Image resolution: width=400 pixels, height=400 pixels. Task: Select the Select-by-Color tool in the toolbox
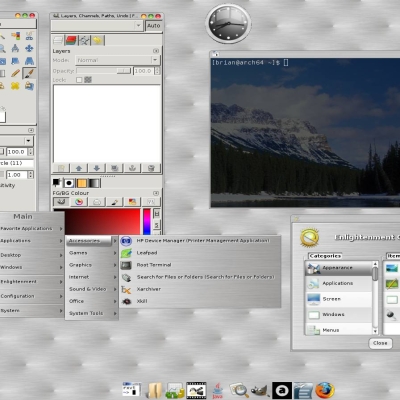15,36
